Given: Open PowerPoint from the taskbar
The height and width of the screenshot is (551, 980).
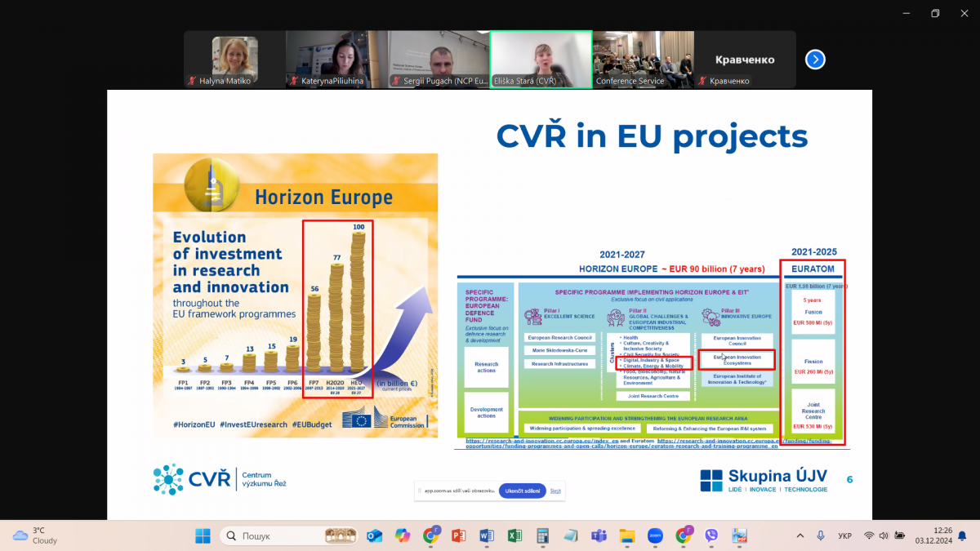Looking at the screenshot, I should (458, 536).
